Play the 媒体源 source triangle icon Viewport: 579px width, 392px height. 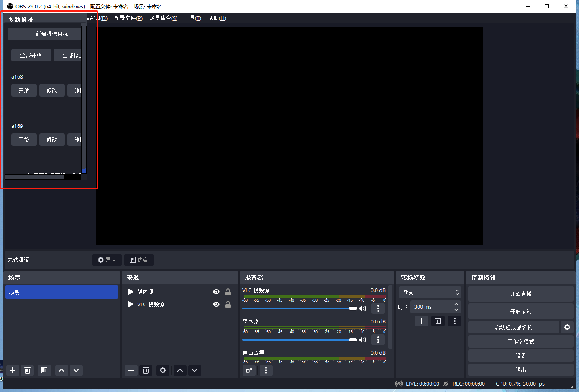(x=131, y=292)
